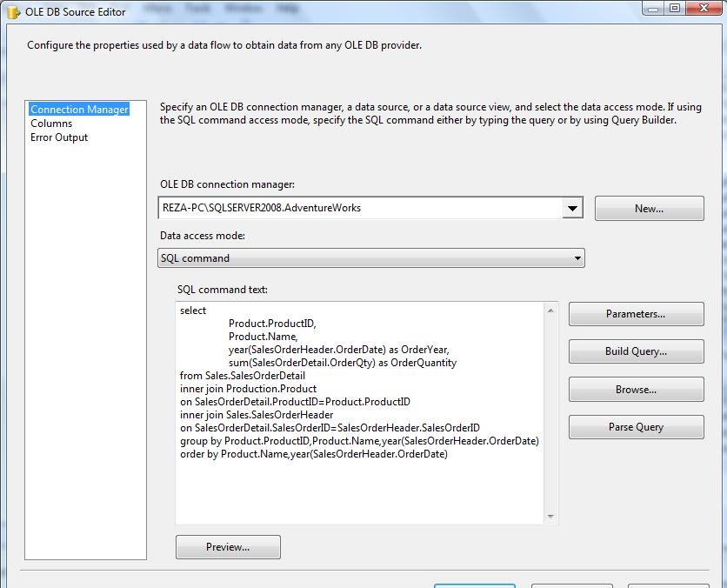This screenshot has height=588, width=727.
Task: Switch to the Columns page
Action: click(51, 124)
